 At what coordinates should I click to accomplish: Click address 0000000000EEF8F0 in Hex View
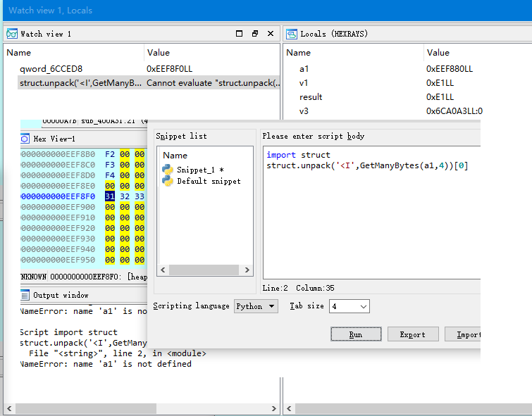point(58,196)
